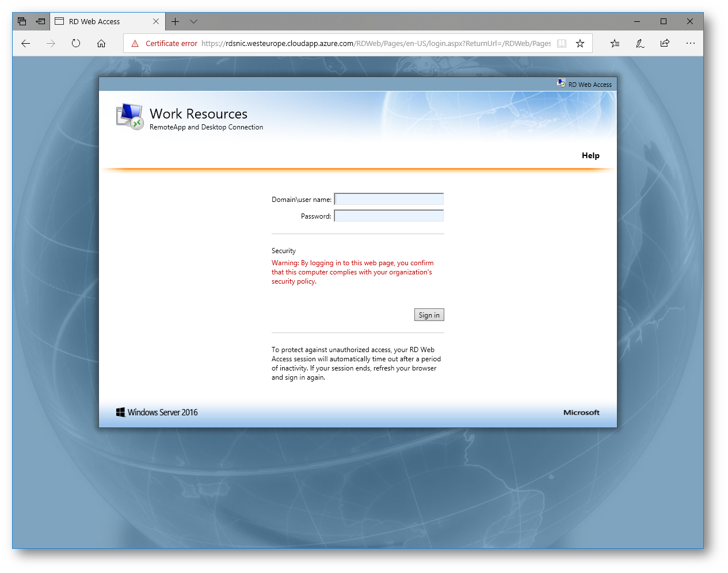Open the Edge Settings and more menu

pos(691,43)
